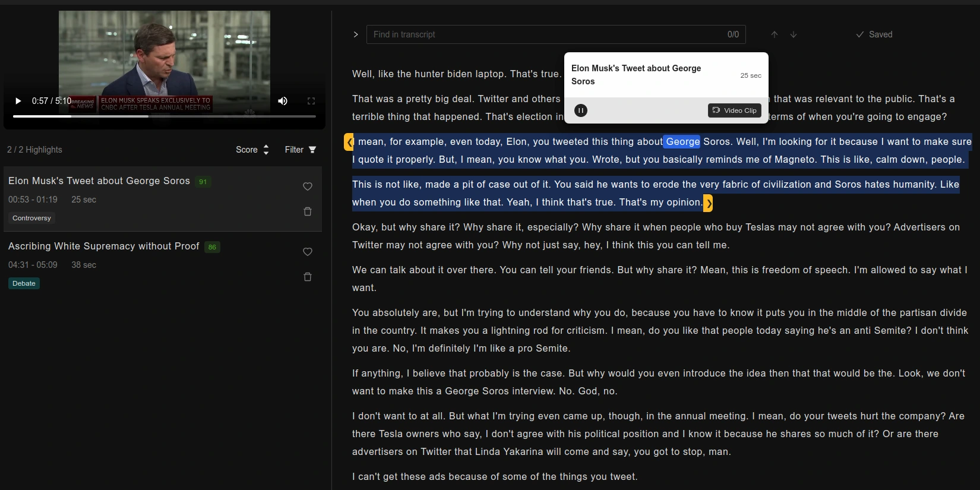
Task: Delete the Ascribing White Supremacy highlight
Action: click(308, 277)
